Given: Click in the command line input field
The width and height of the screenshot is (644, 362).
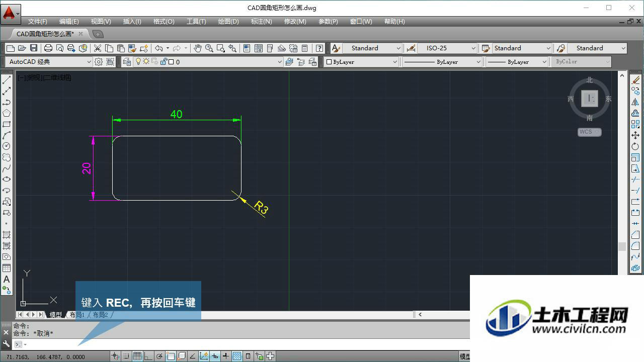Looking at the screenshot, I should (247, 344).
